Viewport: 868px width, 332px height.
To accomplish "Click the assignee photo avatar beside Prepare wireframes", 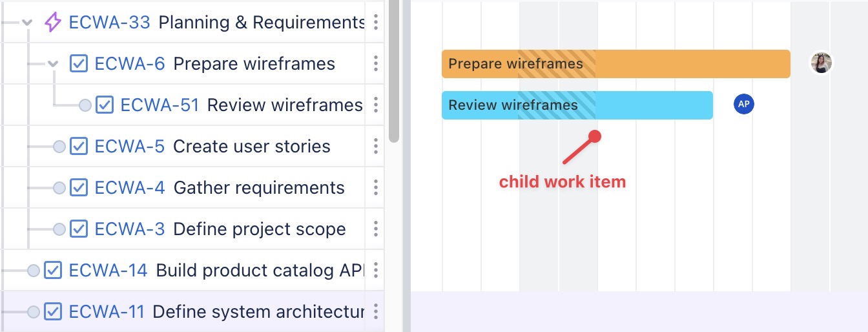I will [821, 63].
